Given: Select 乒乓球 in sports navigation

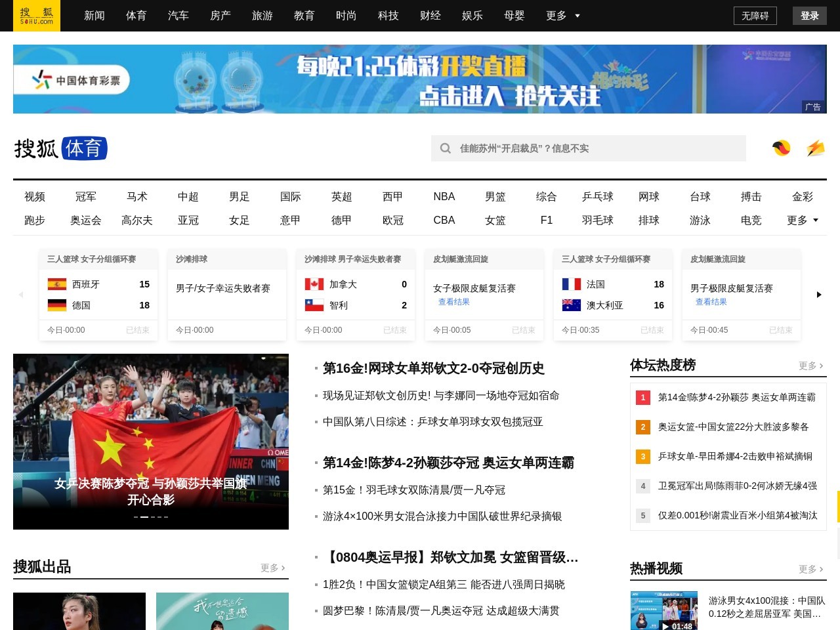Looking at the screenshot, I should (x=597, y=197).
